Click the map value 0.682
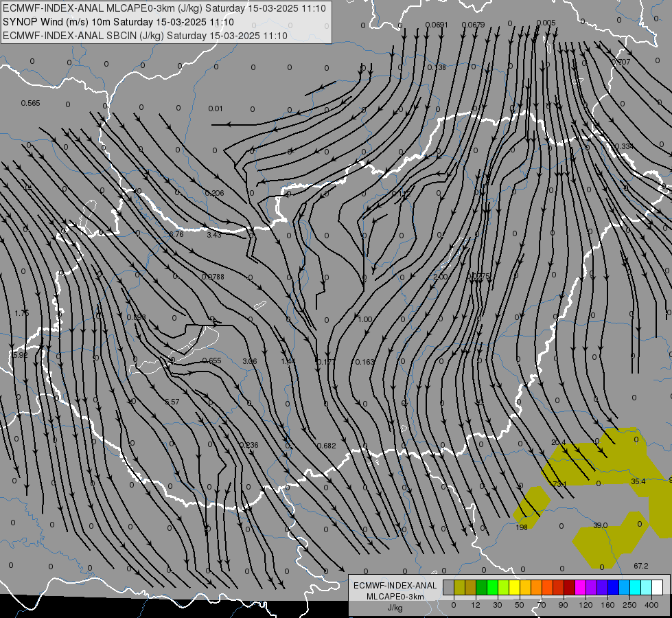 (x=327, y=446)
